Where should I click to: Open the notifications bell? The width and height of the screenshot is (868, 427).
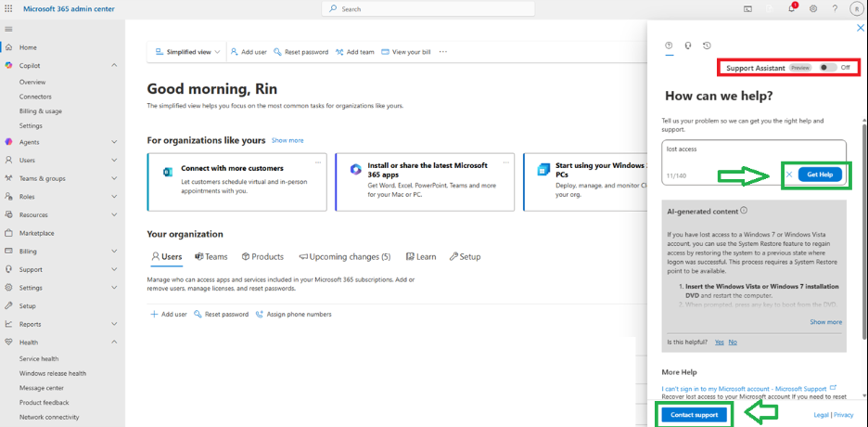[x=792, y=8]
